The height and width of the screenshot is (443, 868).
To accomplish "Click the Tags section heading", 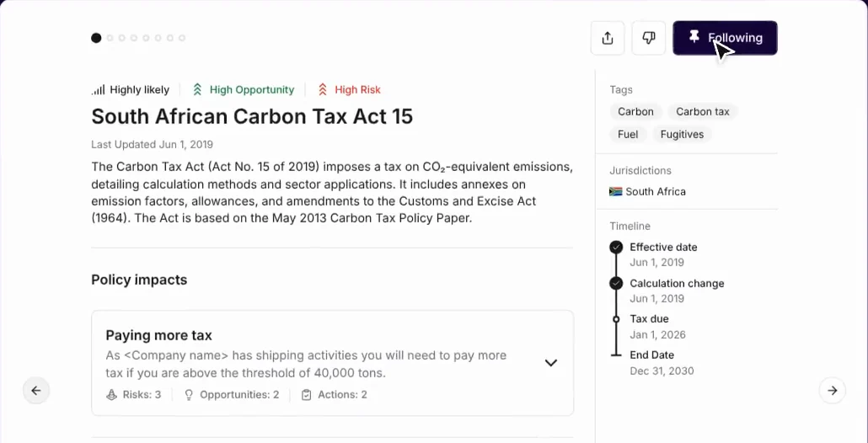I will (621, 89).
